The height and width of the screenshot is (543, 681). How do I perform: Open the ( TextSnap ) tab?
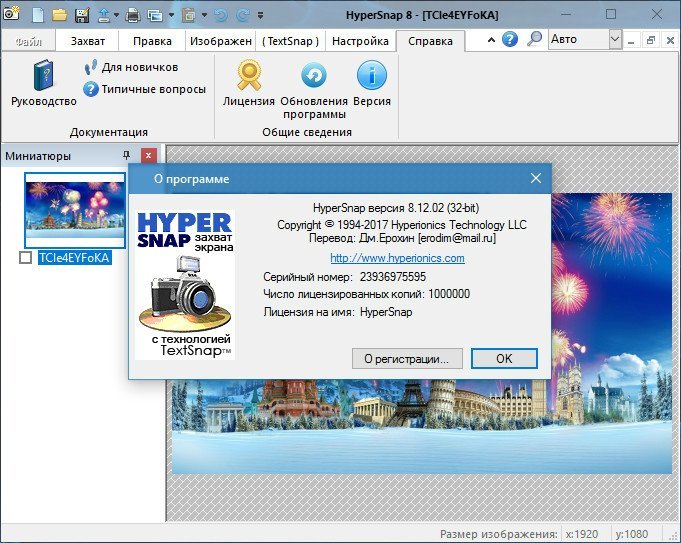tap(290, 41)
